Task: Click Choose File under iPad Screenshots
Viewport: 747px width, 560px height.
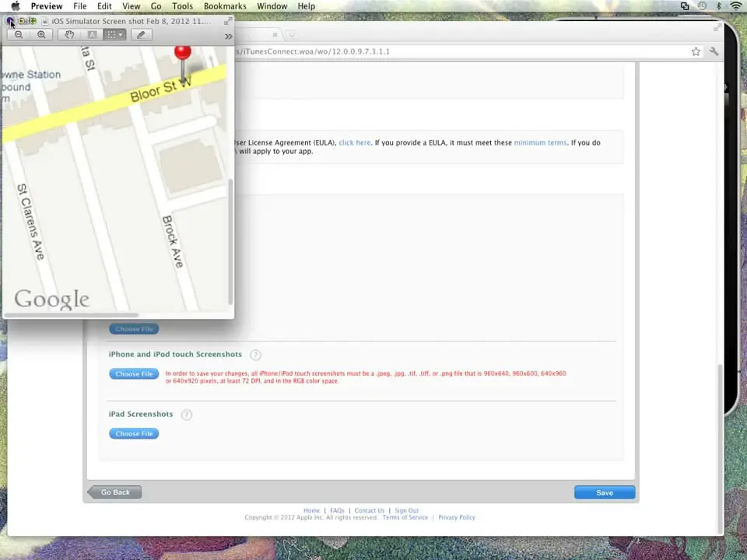Action: click(x=134, y=433)
